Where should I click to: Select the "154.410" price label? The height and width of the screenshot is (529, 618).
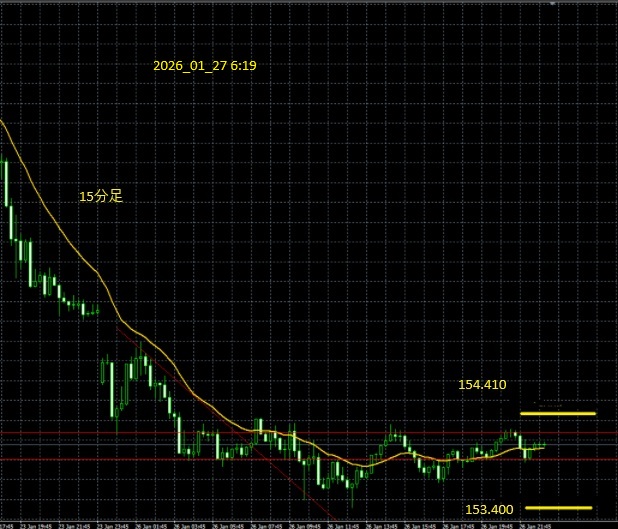tap(482, 384)
